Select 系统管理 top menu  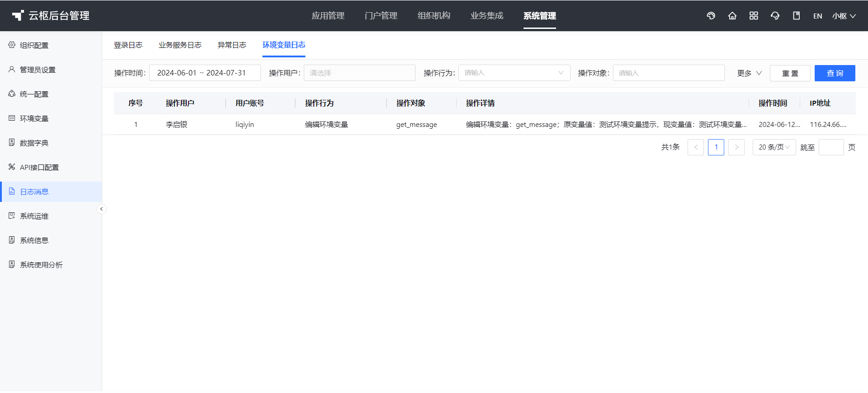tap(540, 16)
